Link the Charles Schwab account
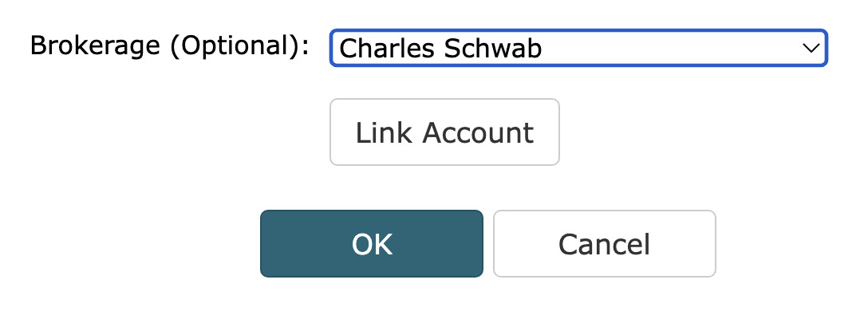 [444, 132]
